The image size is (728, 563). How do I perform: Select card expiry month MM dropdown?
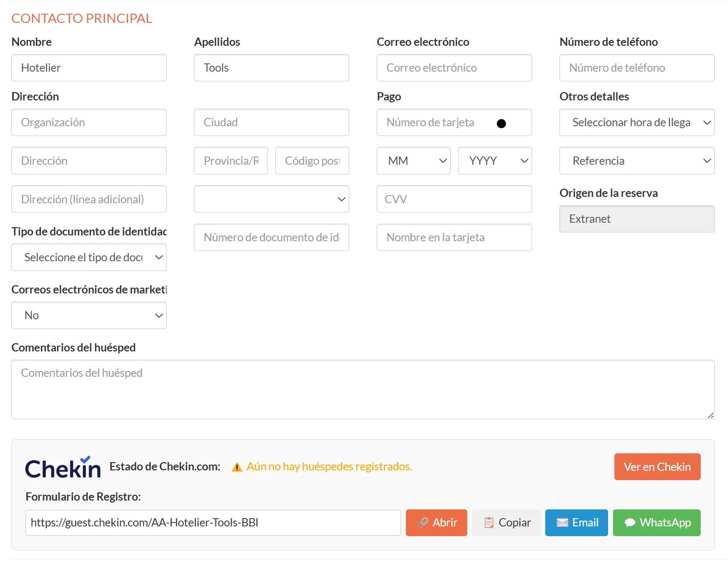pos(413,160)
